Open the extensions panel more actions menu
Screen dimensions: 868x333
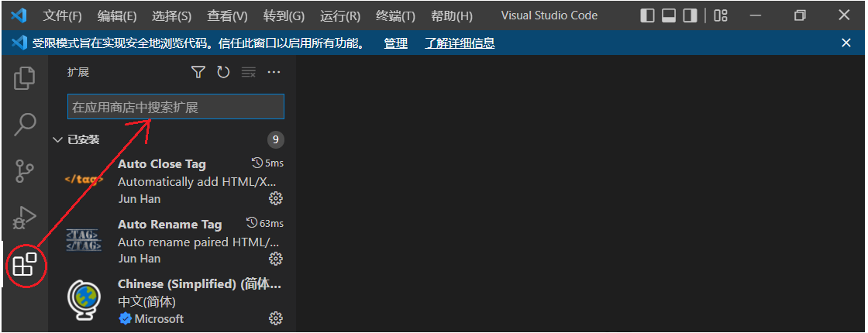click(274, 72)
